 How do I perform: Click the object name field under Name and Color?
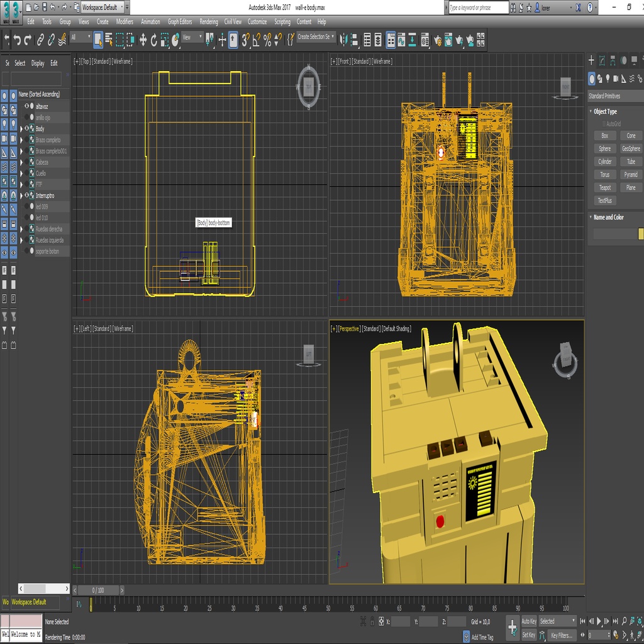point(615,234)
